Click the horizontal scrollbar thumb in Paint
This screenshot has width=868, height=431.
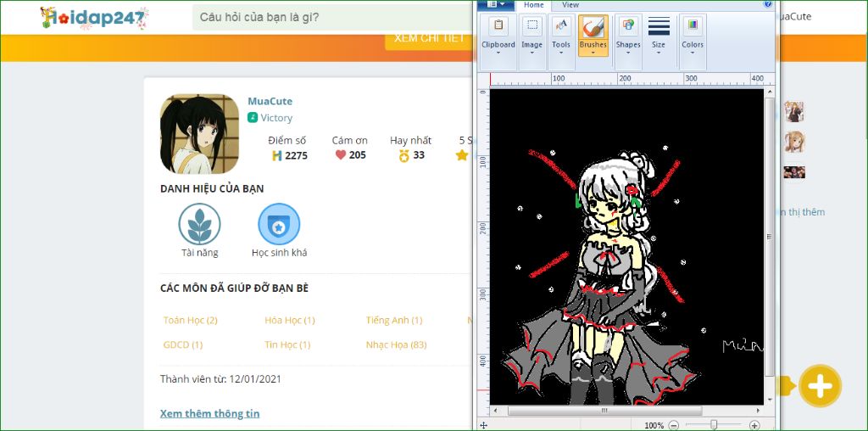tap(604, 411)
